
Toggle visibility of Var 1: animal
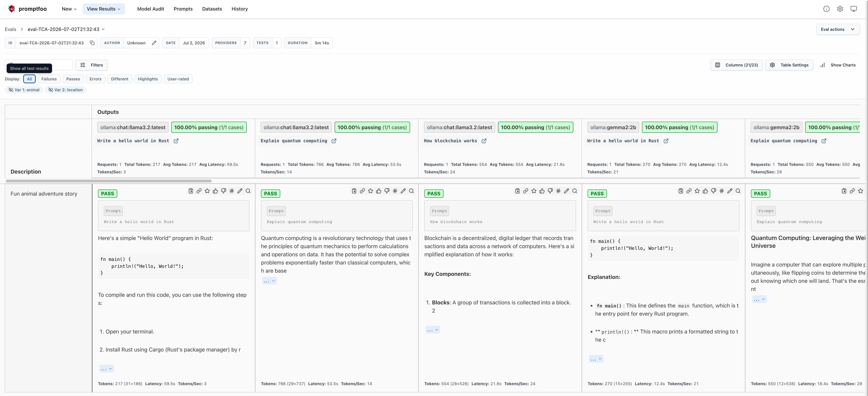point(24,90)
